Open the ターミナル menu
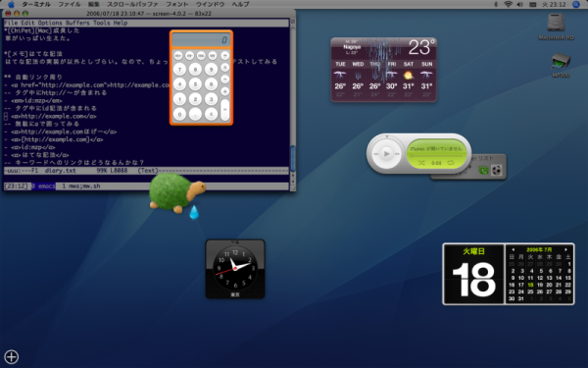588x368 pixels. click(x=36, y=4)
